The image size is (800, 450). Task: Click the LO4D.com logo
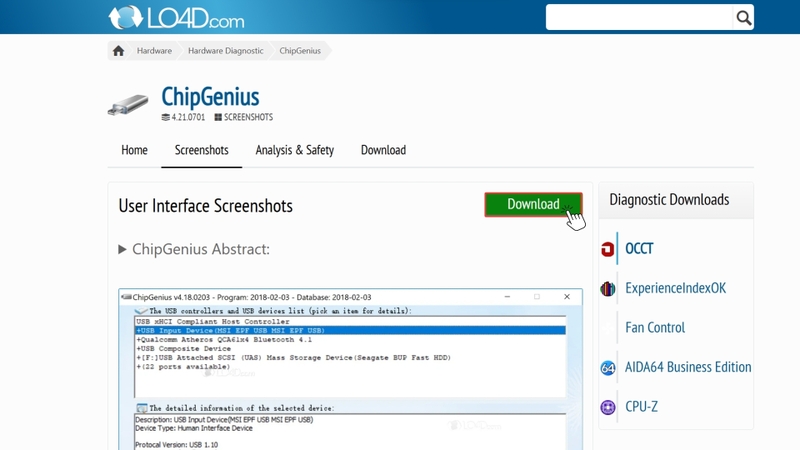click(176, 18)
